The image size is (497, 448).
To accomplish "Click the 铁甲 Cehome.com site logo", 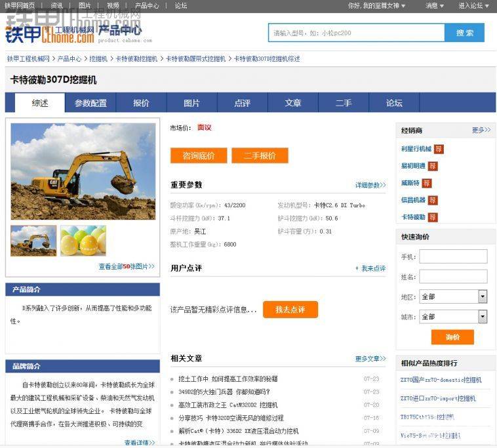I will pos(50,35).
